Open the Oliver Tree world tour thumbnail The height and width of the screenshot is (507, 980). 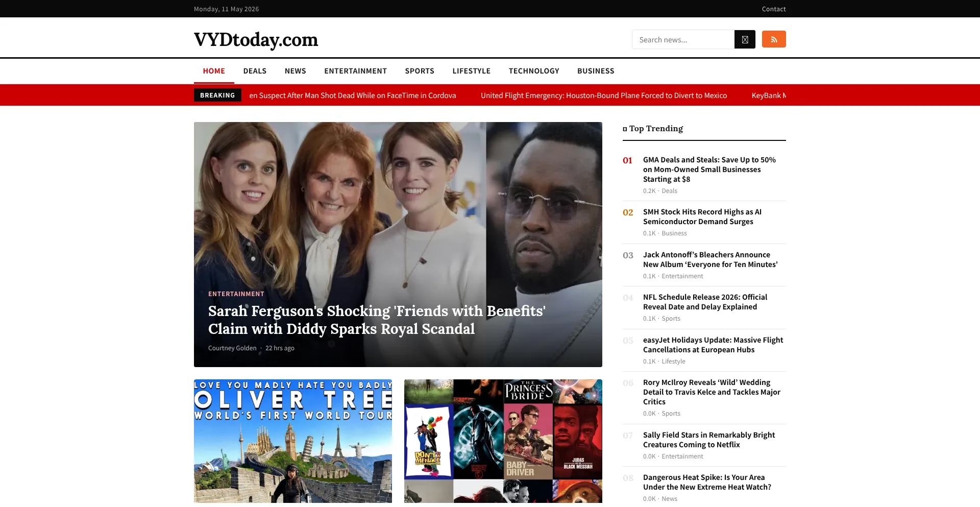pyautogui.click(x=293, y=441)
